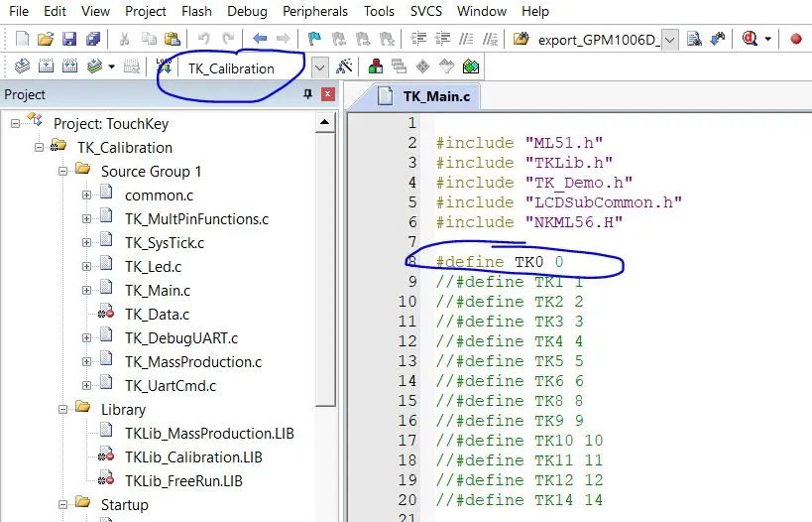Open the export_GPM1006D_ find dropdown arrow

tap(669, 40)
